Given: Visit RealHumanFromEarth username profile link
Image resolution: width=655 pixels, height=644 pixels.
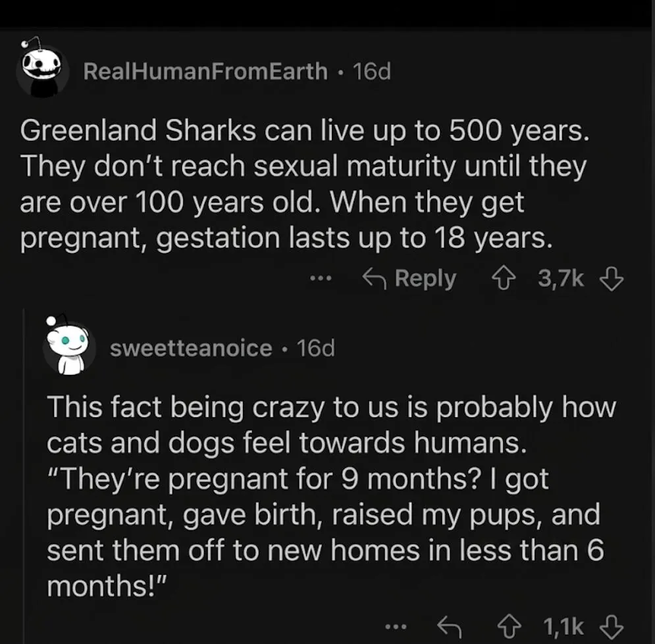Looking at the screenshot, I should 205,71.
